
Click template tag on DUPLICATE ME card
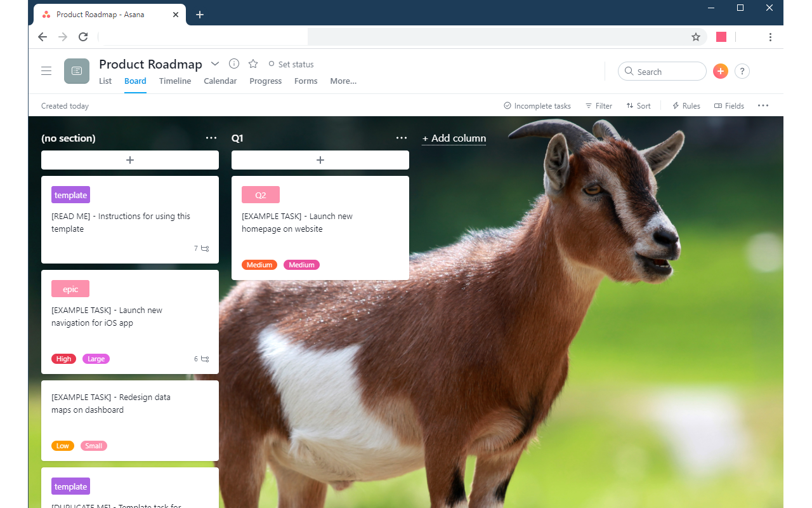[70, 486]
